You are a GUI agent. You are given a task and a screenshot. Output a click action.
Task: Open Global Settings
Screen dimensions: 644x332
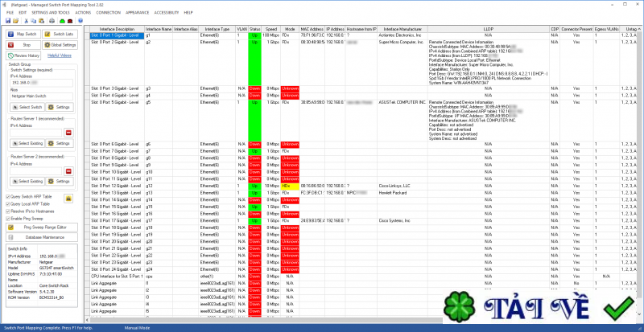[x=60, y=45]
